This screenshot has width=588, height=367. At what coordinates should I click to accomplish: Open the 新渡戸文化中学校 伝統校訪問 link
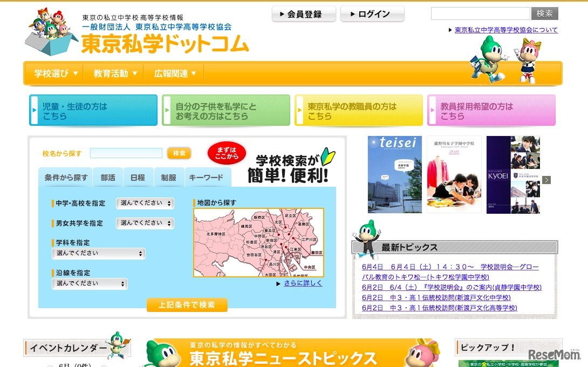tap(436, 297)
